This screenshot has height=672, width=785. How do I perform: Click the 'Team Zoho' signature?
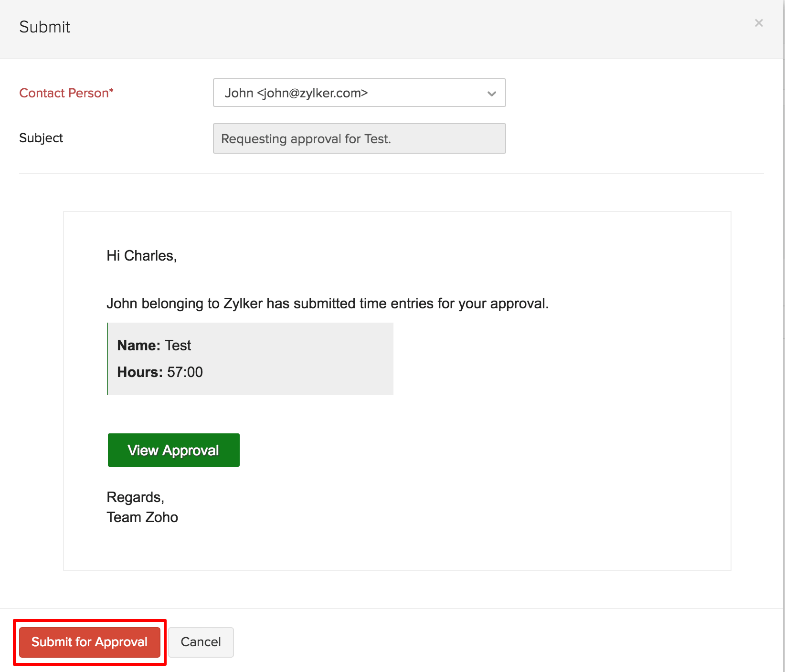[142, 517]
